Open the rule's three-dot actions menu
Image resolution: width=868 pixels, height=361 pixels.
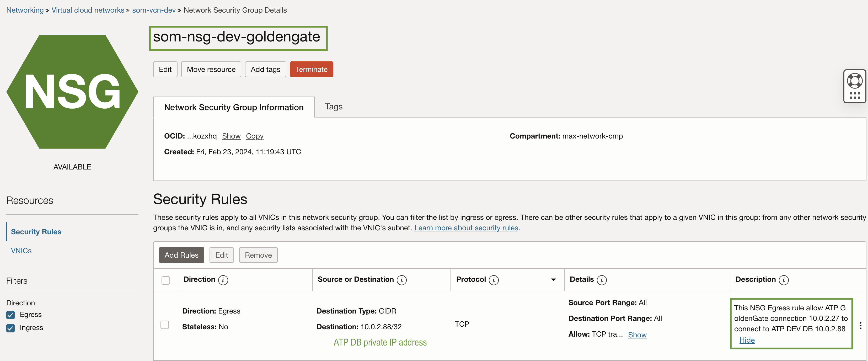pos(860,325)
